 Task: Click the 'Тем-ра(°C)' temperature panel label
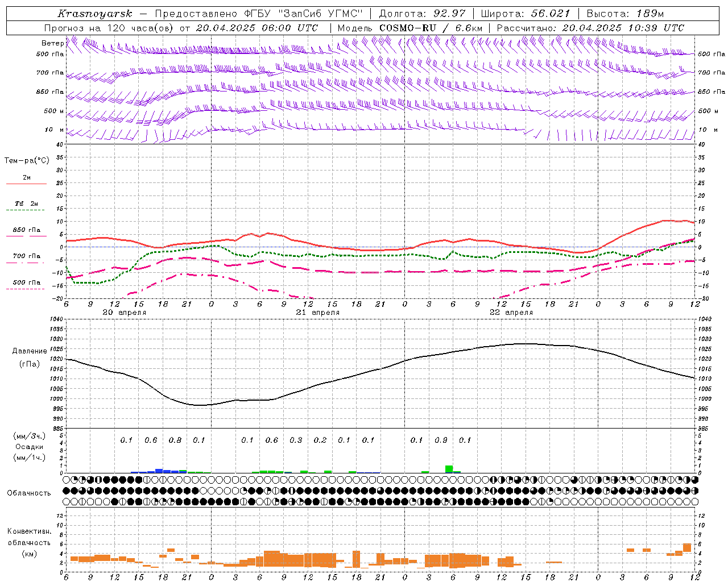point(27,161)
